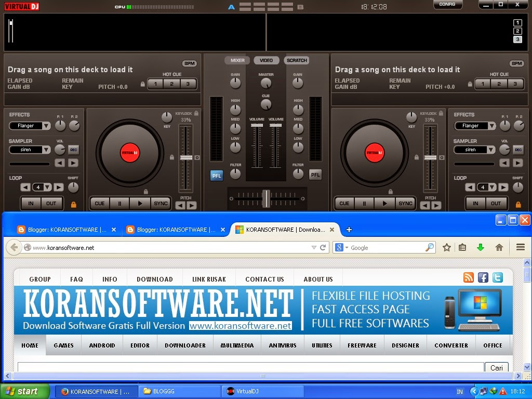Open VirtualDJ CONFIG settings

[447, 4]
